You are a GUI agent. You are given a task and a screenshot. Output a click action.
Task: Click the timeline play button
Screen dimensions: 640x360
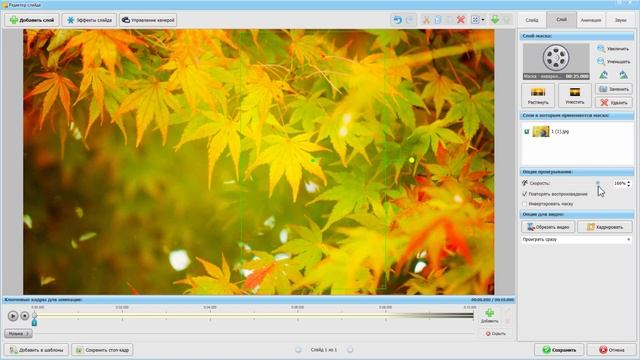(x=13, y=316)
